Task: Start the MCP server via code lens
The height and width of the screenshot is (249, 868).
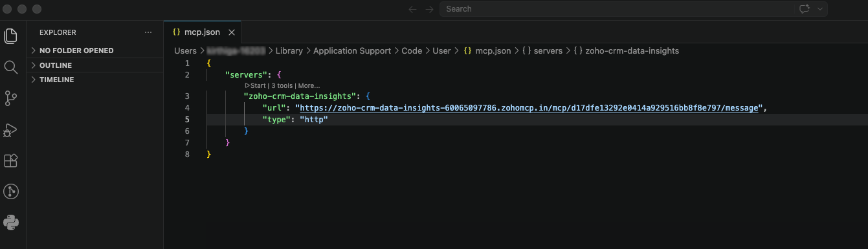Action: point(255,86)
